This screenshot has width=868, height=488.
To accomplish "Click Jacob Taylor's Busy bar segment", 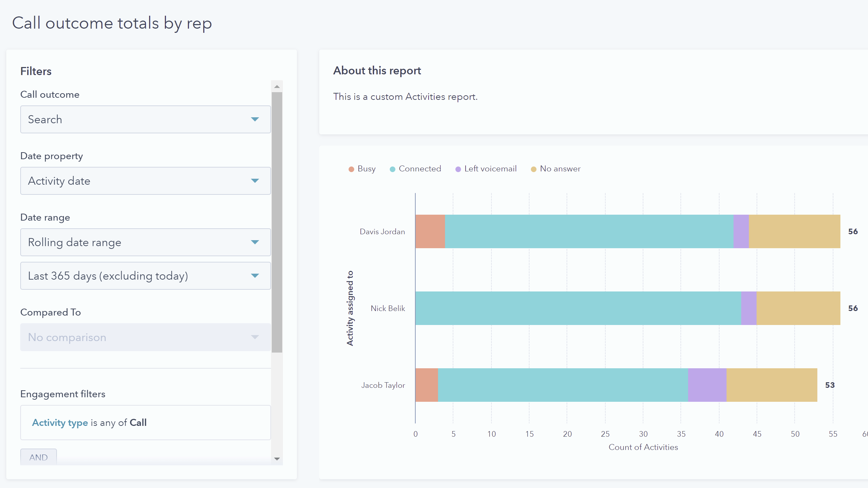I will 426,385.
